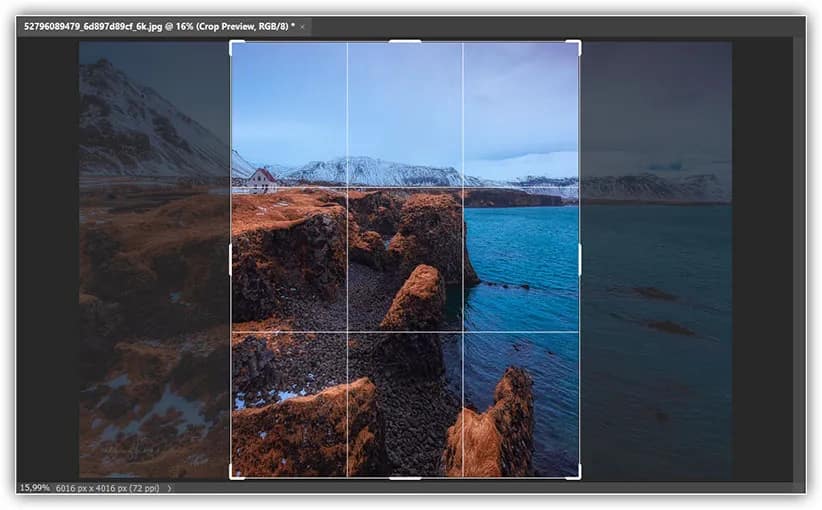Click the 15,99% zoom level field
The image size is (822, 510).
[x=35, y=488]
